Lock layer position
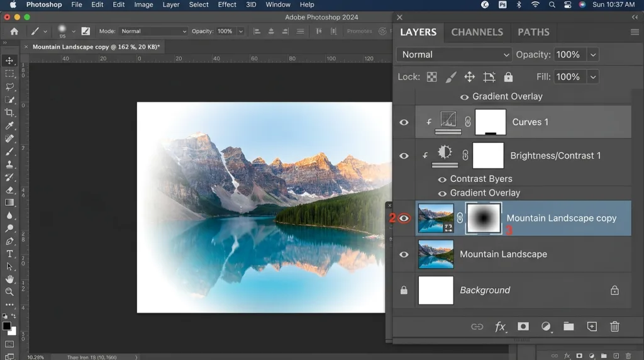The height and width of the screenshot is (360, 644). (x=469, y=77)
